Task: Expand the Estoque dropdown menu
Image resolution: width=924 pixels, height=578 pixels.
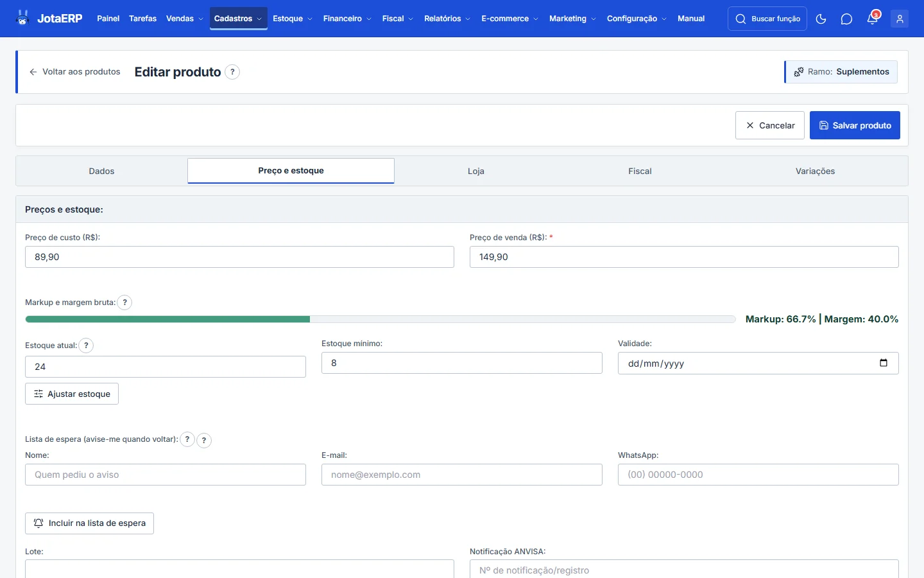Action: [293, 19]
